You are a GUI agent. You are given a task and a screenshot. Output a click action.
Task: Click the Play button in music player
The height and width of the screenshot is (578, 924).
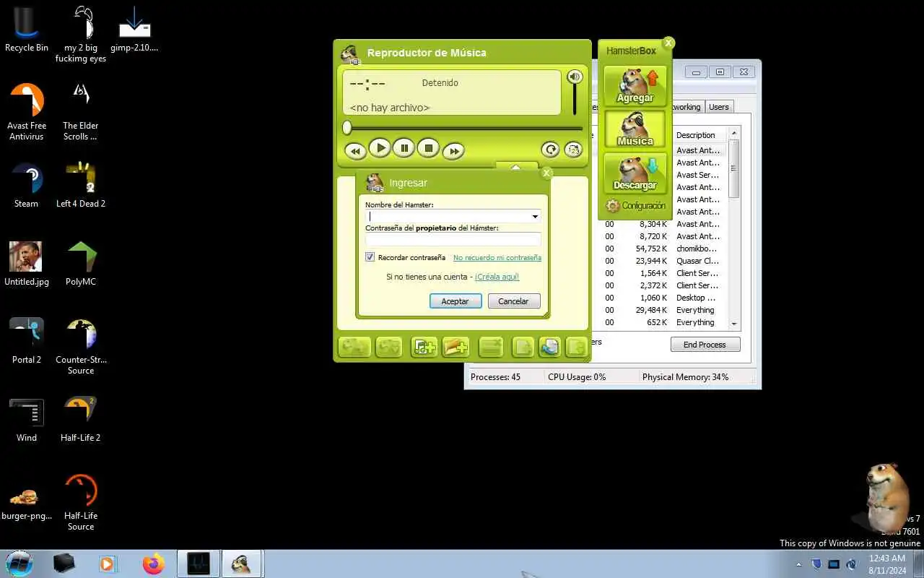380,148
